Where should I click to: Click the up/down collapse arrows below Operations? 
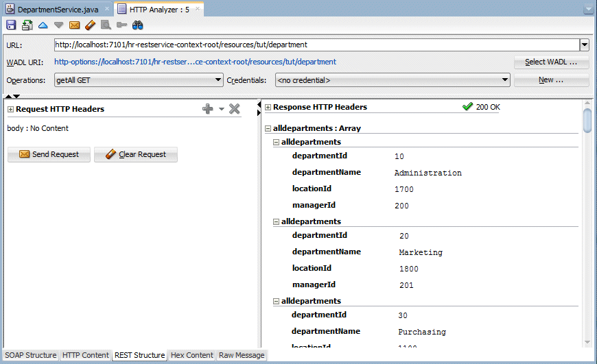[x=12, y=96]
